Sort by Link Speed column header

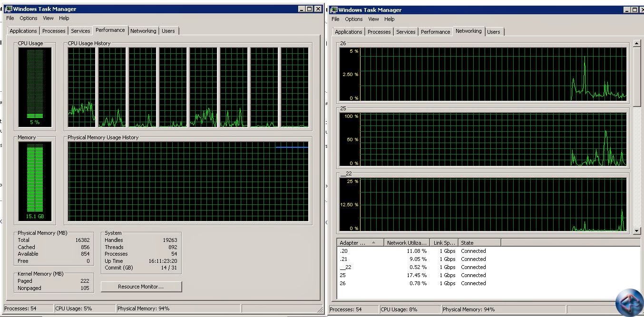pos(444,243)
